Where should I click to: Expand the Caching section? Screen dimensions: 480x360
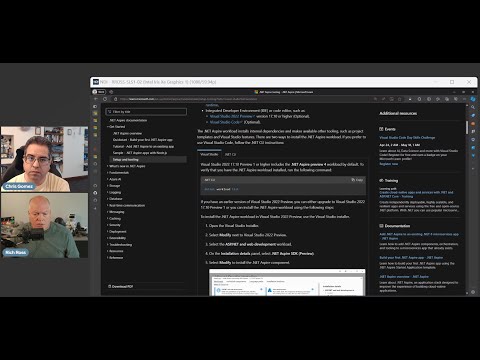[115, 218]
